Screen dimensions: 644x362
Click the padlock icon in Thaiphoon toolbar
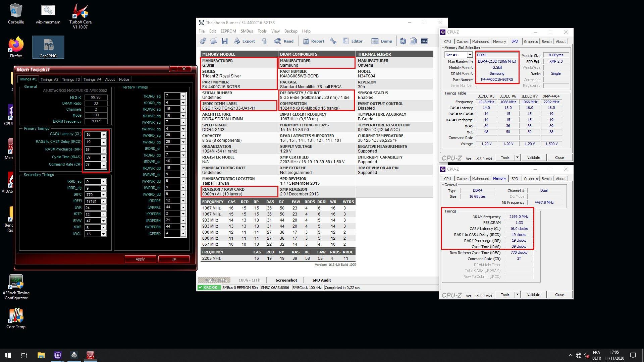[264, 41]
